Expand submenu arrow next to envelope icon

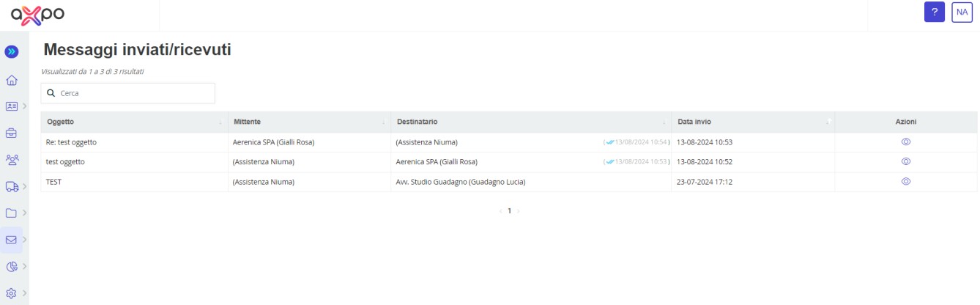click(25, 240)
